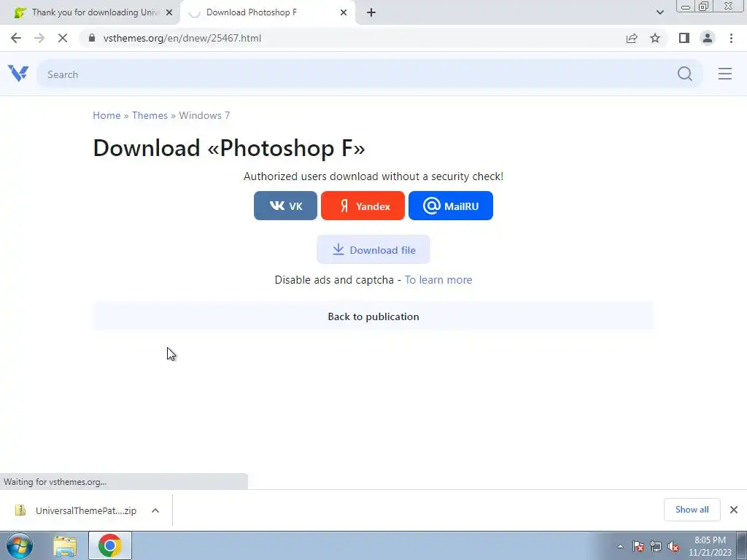Click the browser back arrow
The height and width of the screenshot is (560, 747).
pos(16,38)
